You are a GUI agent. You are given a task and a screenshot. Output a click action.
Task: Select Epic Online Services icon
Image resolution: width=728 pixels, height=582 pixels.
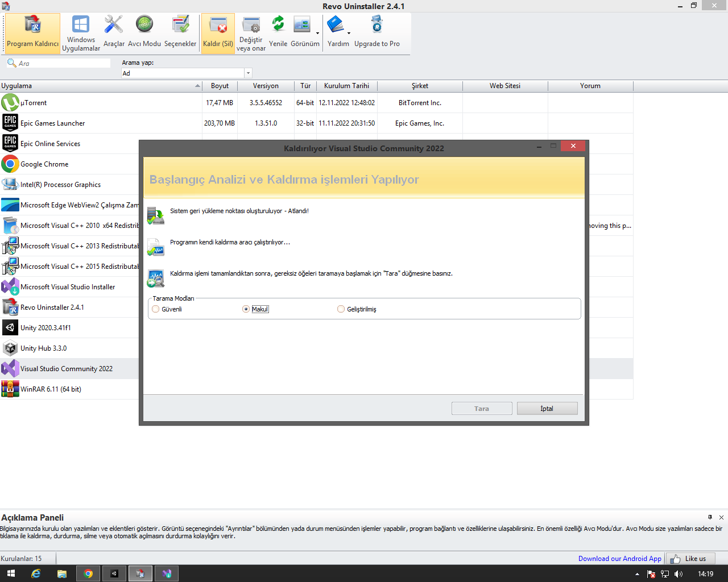coord(10,144)
